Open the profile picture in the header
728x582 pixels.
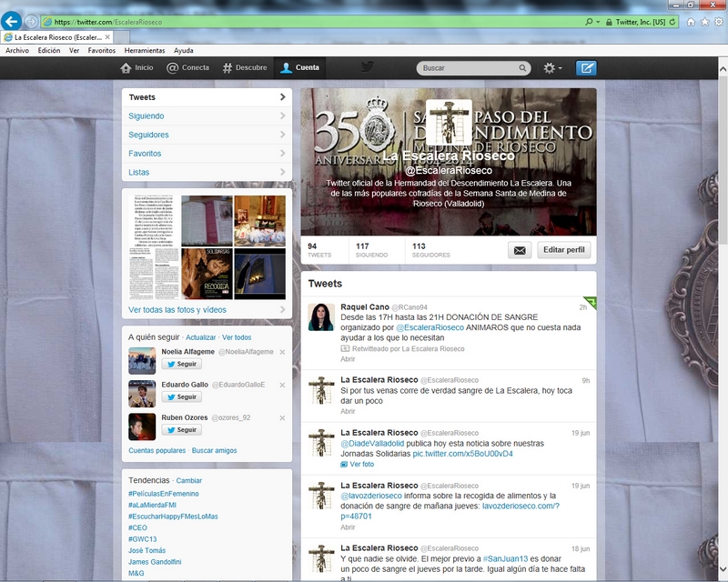[x=449, y=122]
